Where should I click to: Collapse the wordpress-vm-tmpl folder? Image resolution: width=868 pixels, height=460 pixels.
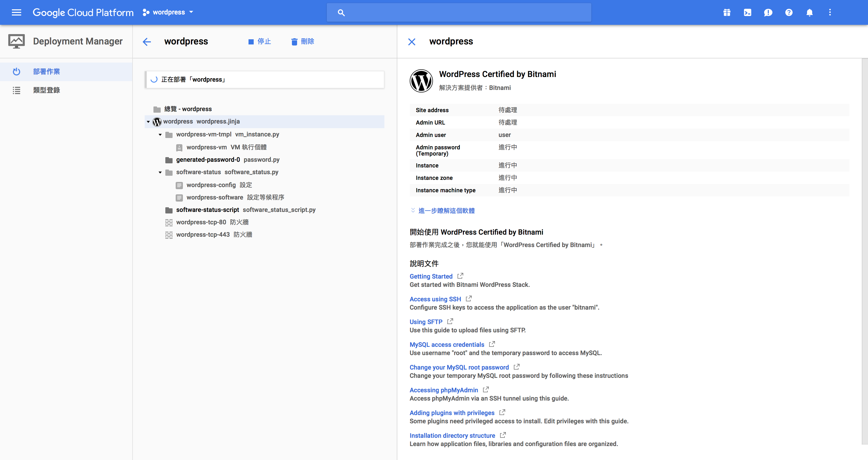160,134
